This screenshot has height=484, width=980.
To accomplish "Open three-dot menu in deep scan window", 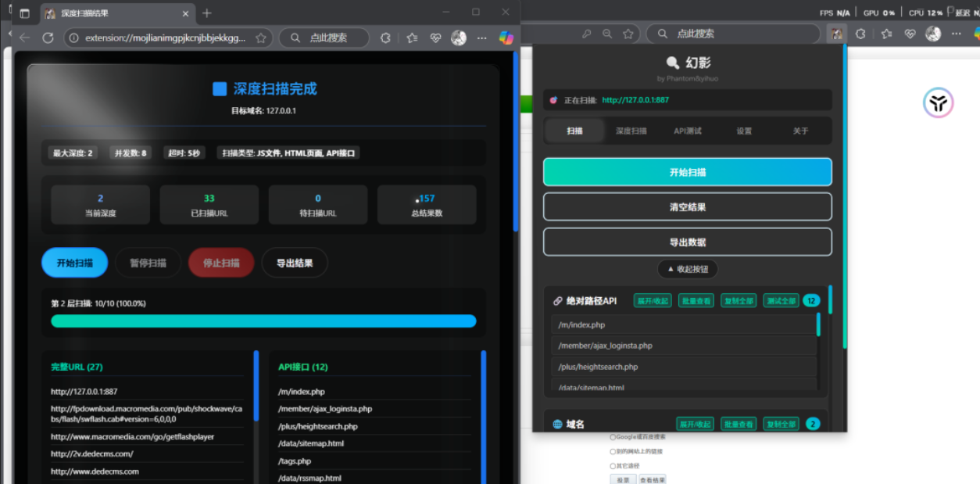I will click(481, 38).
